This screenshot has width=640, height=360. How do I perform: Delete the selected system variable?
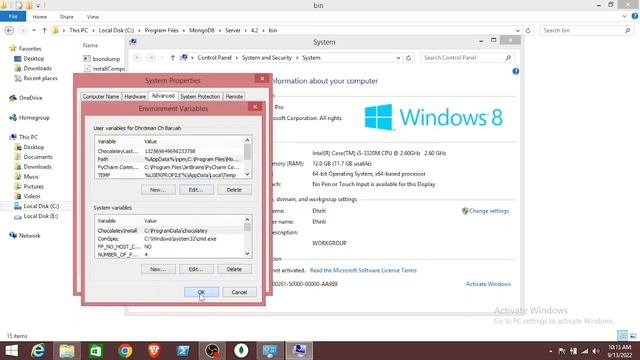click(234, 269)
